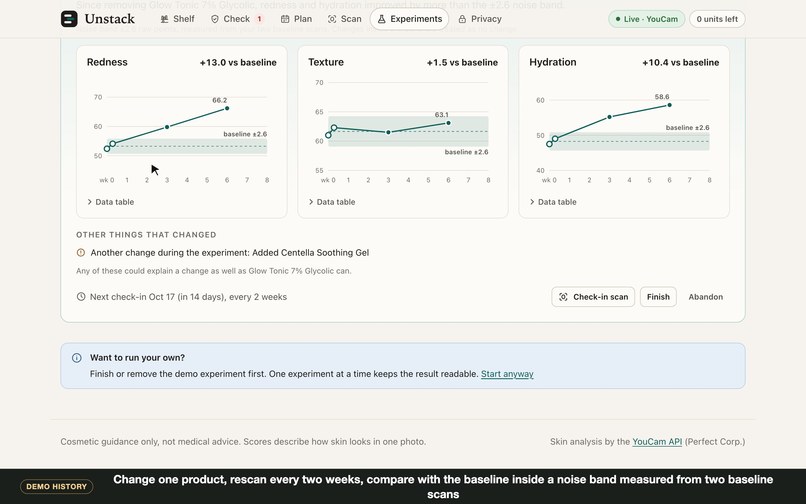Click the week 3 point on Hydration chart
Screen dimensions: 806x504
pos(610,117)
